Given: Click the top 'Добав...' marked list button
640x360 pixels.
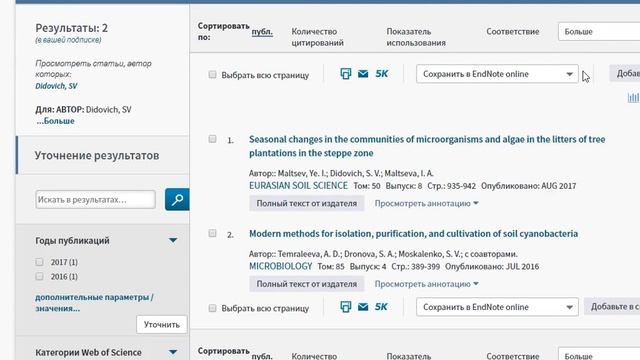Looking at the screenshot, I should [625, 73].
